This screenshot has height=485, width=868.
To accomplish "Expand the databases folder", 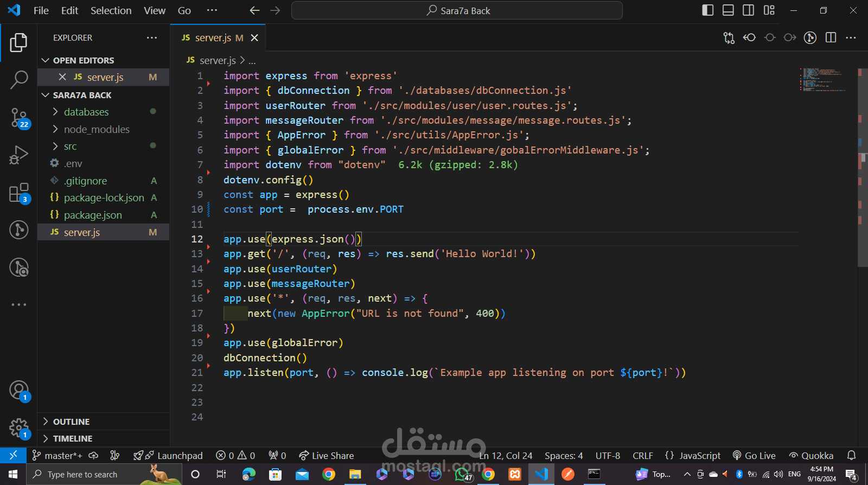I will (x=86, y=112).
